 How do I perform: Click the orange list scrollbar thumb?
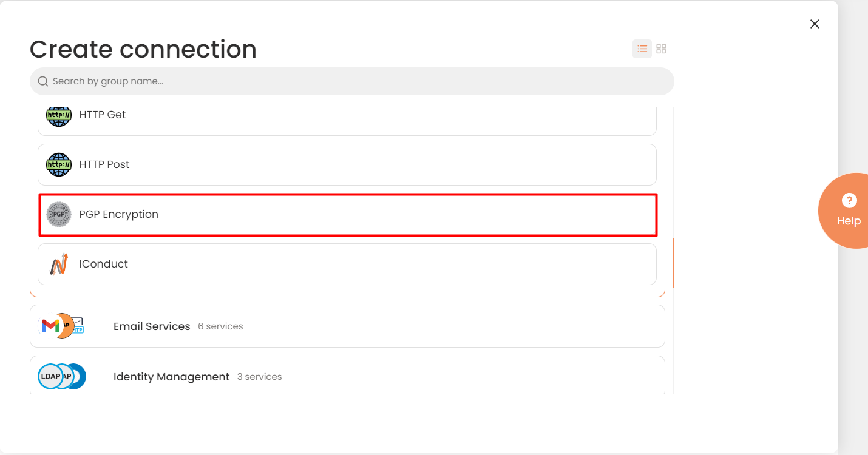(673, 263)
